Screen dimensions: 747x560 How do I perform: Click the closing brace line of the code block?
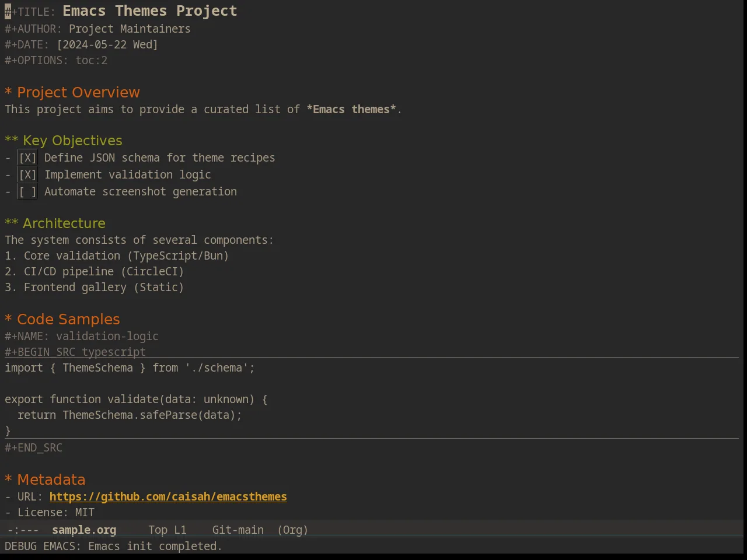[8, 430]
